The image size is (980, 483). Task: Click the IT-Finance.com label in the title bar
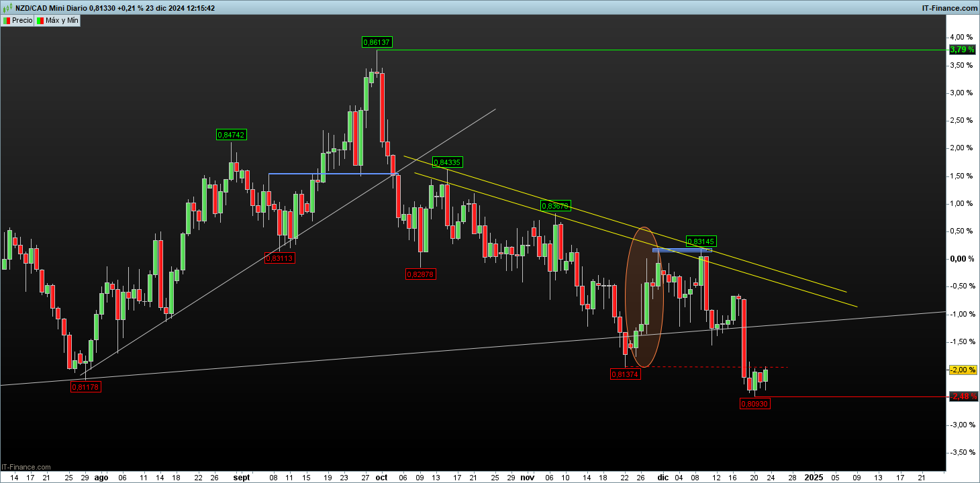tap(950, 7)
